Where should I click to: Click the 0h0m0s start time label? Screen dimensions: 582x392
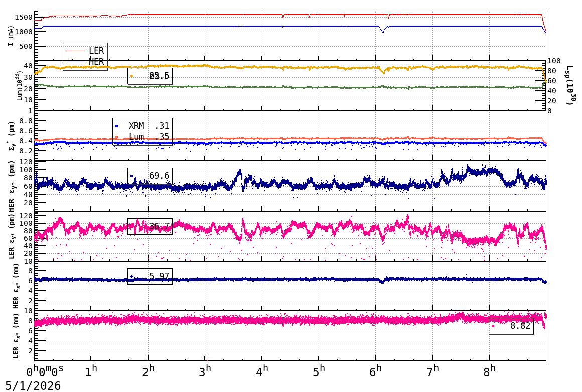pos(45,371)
